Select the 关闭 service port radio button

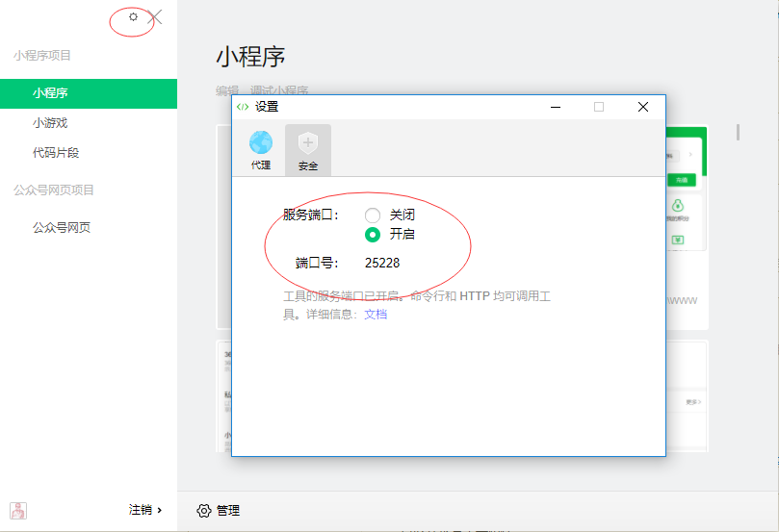point(373,215)
